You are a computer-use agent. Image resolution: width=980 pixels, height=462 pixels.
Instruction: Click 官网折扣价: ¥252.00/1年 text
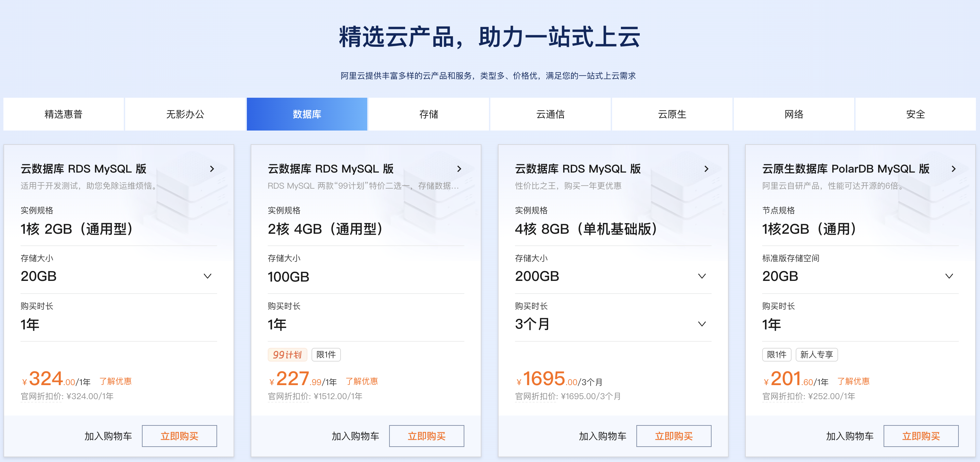(809, 397)
